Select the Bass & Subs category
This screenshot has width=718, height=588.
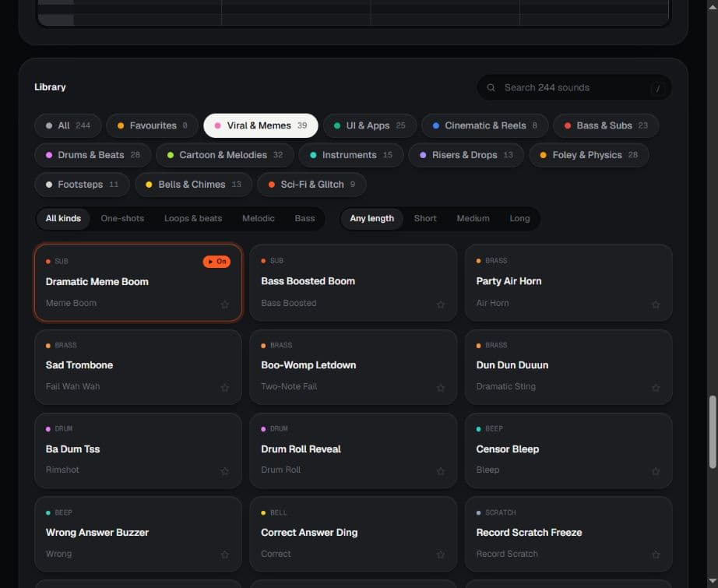click(x=607, y=125)
